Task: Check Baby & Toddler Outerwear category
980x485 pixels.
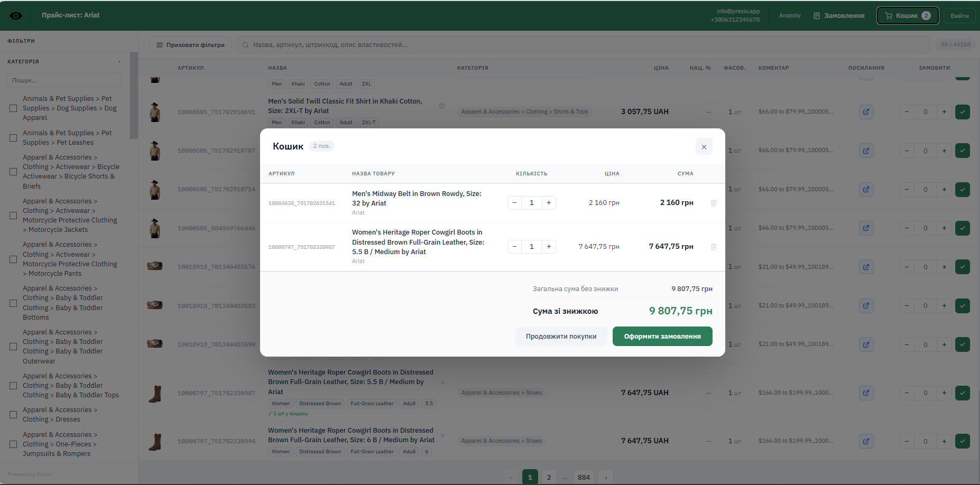Action: click(x=13, y=347)
